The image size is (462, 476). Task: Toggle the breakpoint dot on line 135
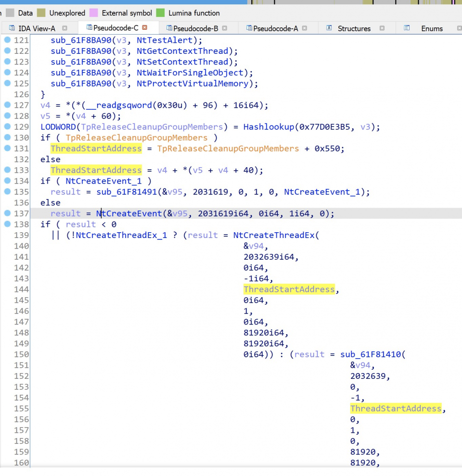(x=7, y=191)
